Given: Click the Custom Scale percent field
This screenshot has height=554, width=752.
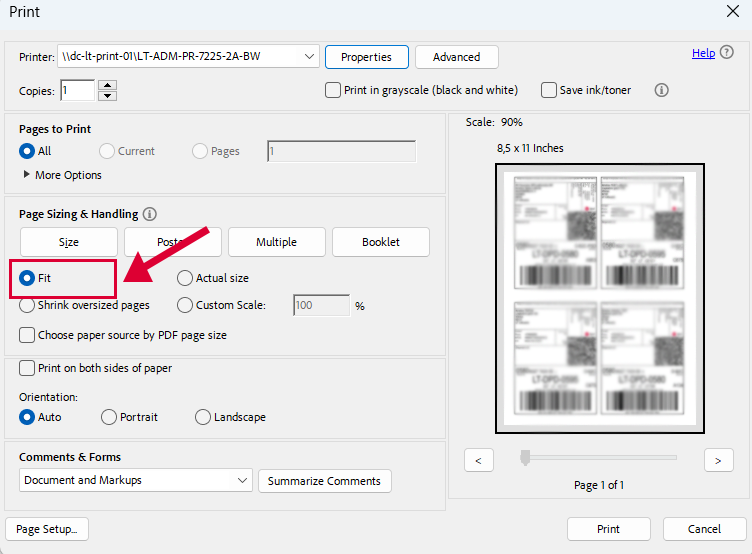Looking at the screenshot, I should [322, 305].
